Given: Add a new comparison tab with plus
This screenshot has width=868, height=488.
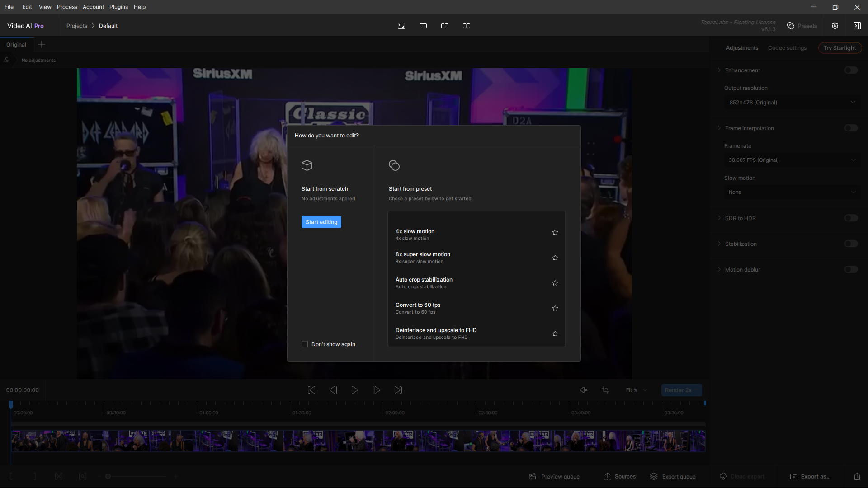Looking at the screenshot, I should pos(42,44).
